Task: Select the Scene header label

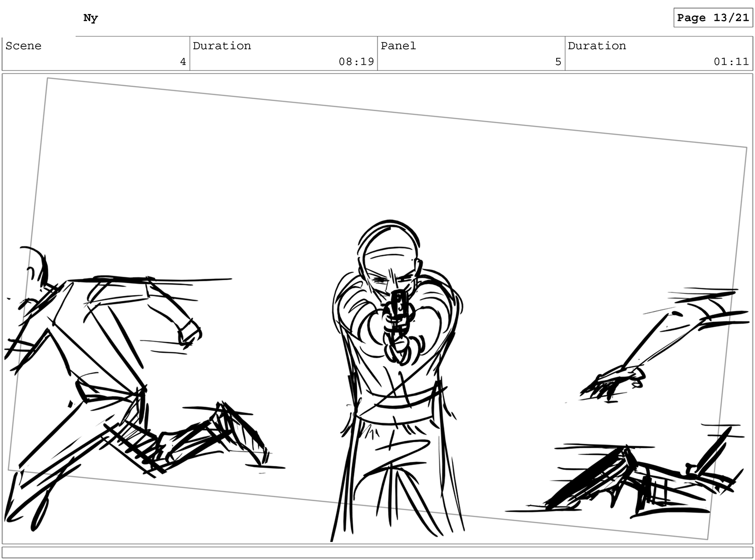Action: point(24,46)
